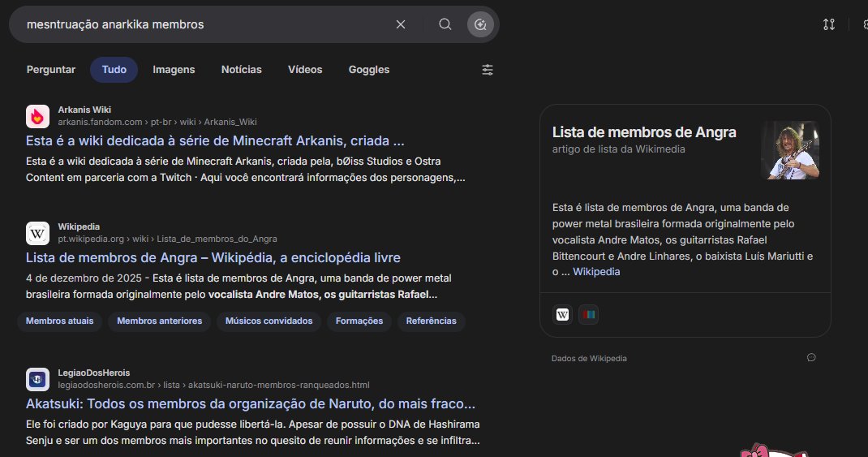This screenshot has height=457, width=868.
Task: Switch to the Imagens tab
Action: [x=174, y=70]
